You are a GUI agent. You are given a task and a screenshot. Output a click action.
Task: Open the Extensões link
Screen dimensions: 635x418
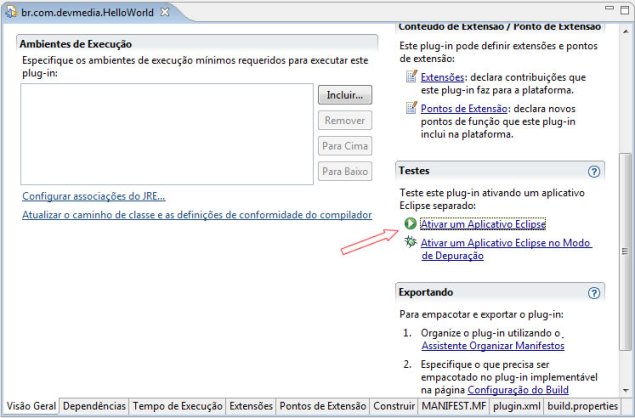pyautogui.click(x=442, y=77)
